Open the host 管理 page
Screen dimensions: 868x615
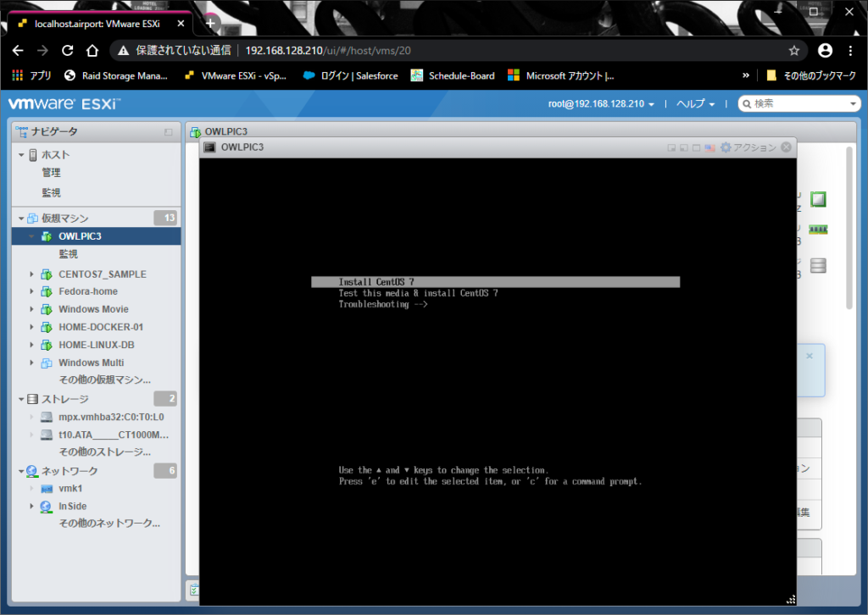[52, 173]
